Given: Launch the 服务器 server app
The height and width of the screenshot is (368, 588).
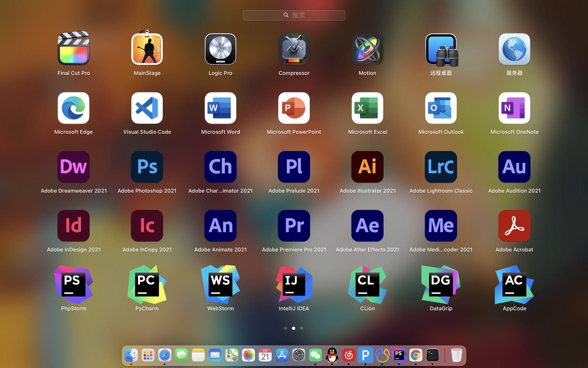Looking at the screenshot, I should [x=514, y=49].
